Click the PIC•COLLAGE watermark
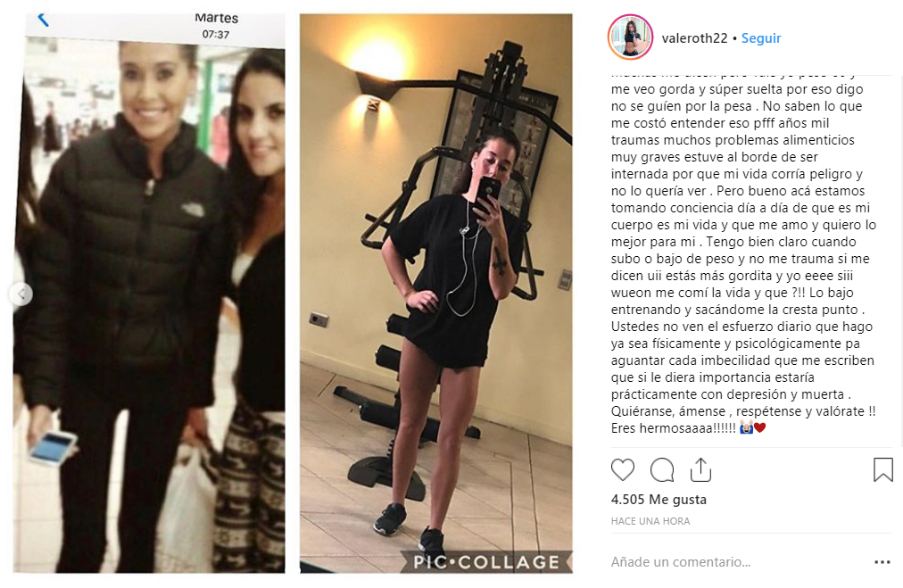Image resolution: width=903 pixels, height=588 pixels. (x=486, y=561)
